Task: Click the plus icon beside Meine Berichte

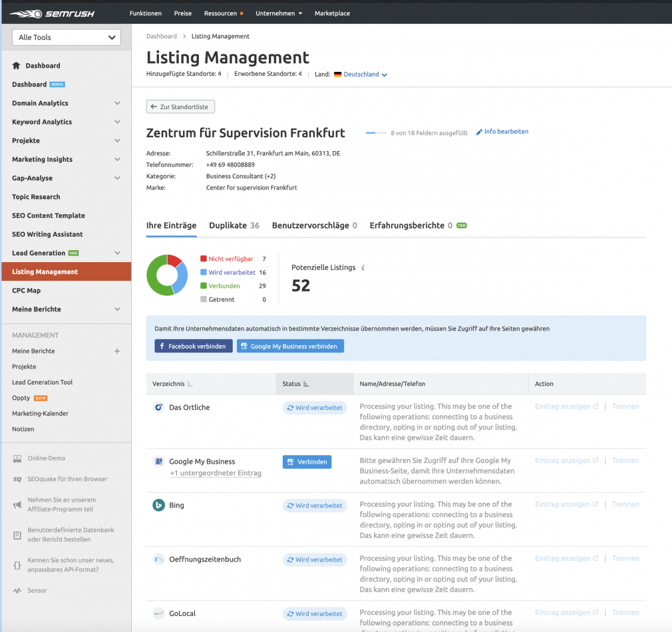Action: [117, 351]
